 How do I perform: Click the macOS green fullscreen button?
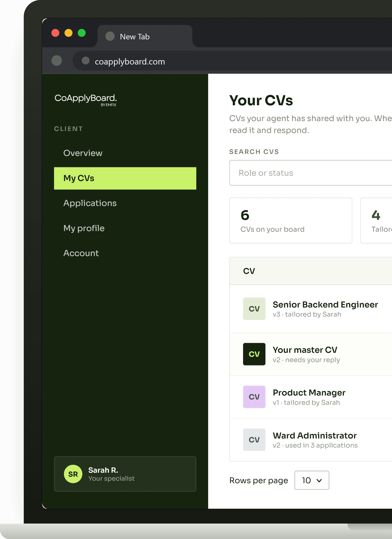[x=82, y=33]
